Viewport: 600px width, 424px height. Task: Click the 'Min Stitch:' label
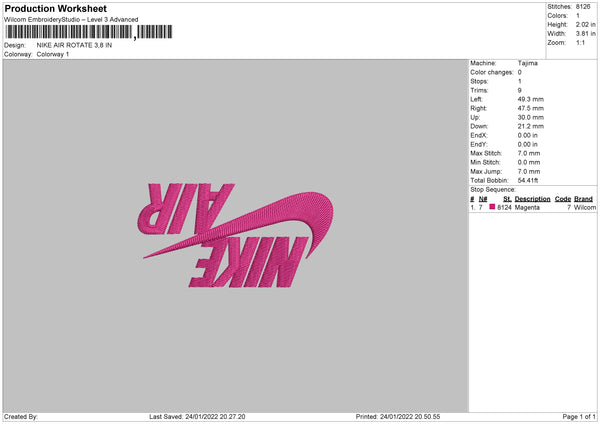(485, 163)
